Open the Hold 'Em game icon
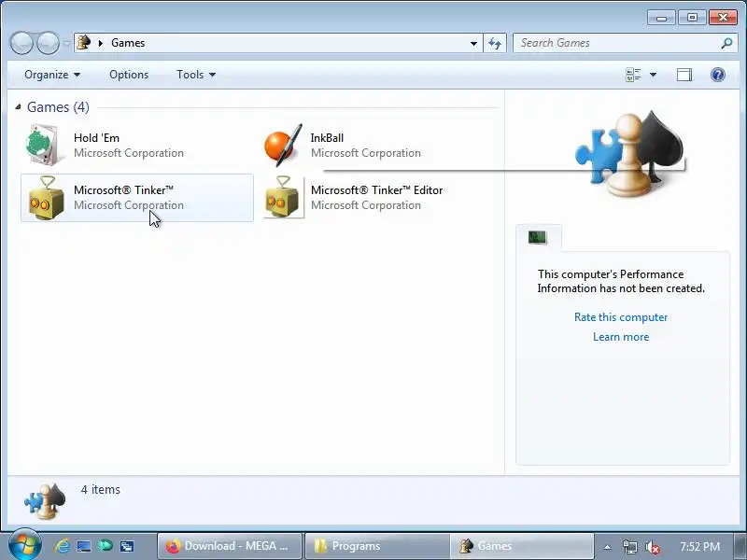Viewport: 747px width, 560px height. pyautogui.click(x=44, y=145)
